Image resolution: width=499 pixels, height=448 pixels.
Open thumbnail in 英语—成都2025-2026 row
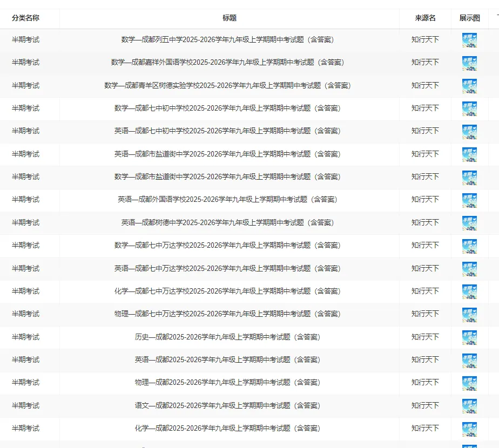(x=469, y=361)
